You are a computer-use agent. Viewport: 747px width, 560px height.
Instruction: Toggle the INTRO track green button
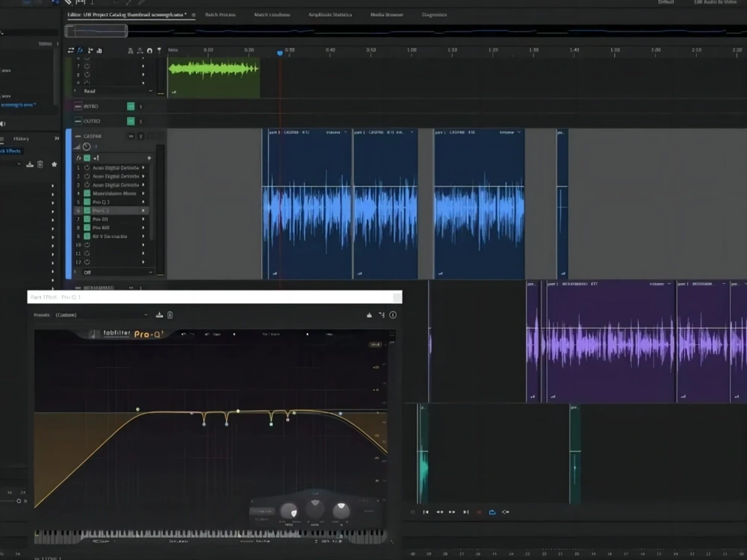pyautogui.click(x=131, y=106)
